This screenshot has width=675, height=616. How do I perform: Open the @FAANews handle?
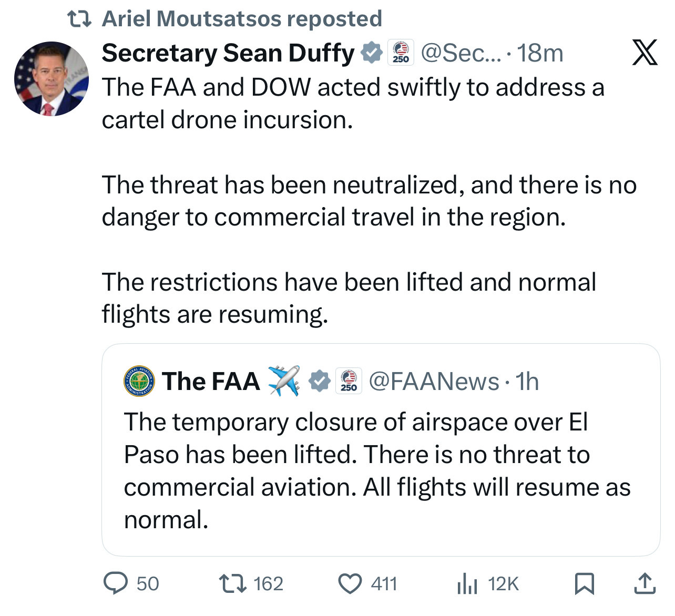tap(434, 382)
